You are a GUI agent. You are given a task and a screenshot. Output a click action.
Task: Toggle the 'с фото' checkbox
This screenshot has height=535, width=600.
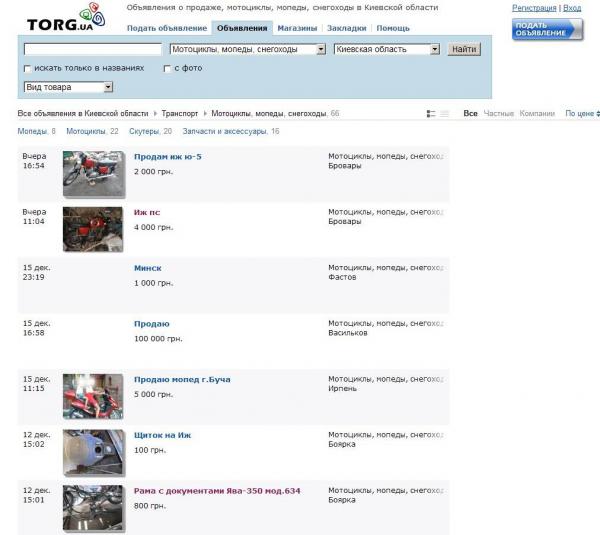pyautogui.click(x=167, y=68)
